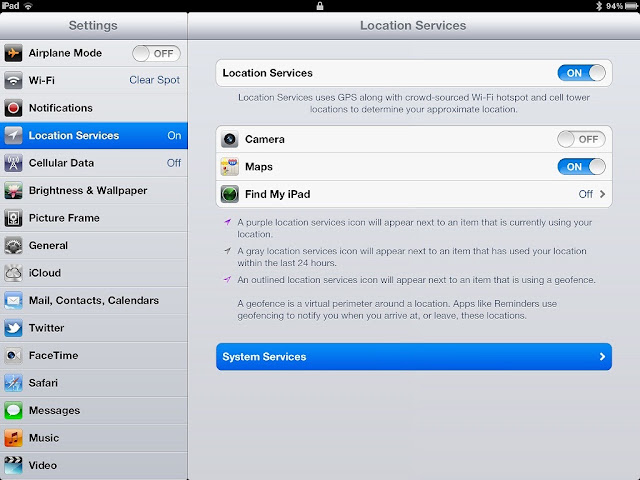Tap the Video clapperboard icon

point(13,465)
